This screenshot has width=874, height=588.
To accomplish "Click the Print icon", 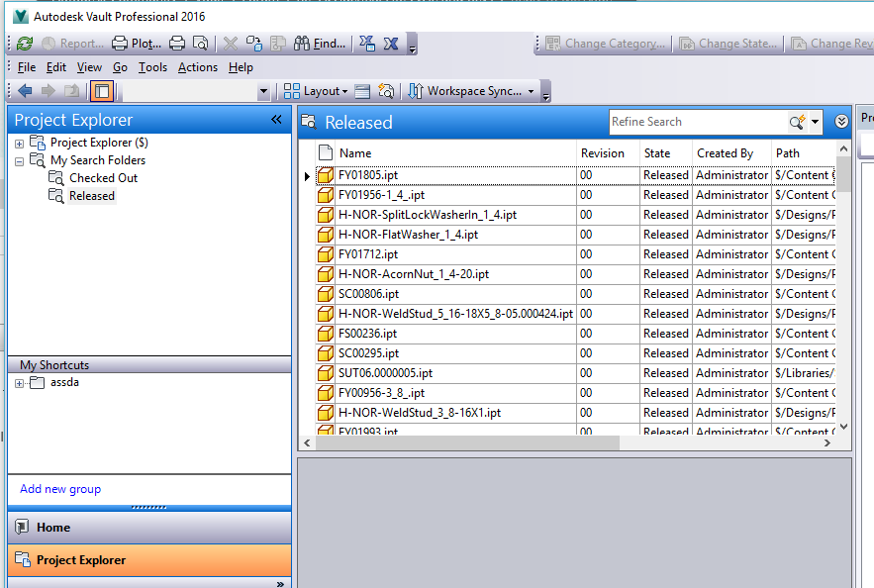I will point(174,44).
